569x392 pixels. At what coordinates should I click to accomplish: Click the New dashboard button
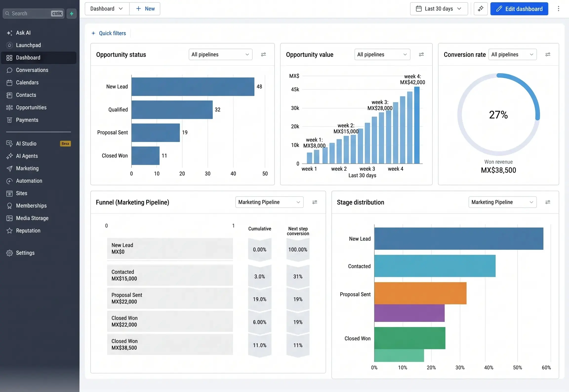[x=145, y=9]
